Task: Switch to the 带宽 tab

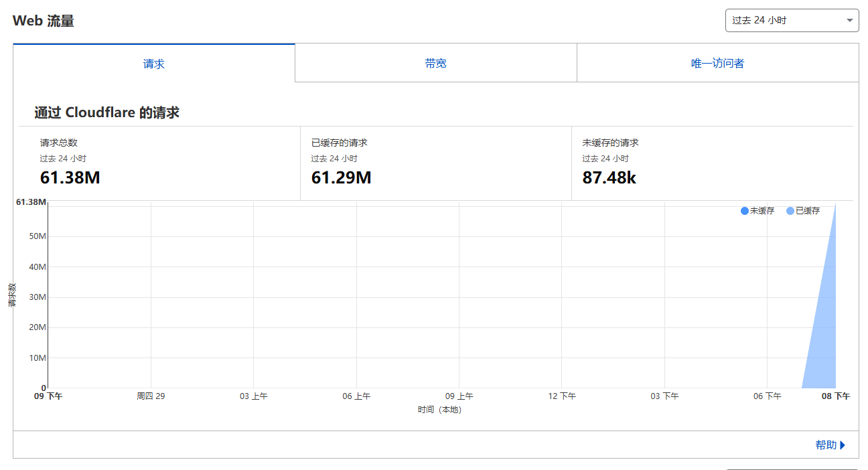Action: [x=435, y=64]
